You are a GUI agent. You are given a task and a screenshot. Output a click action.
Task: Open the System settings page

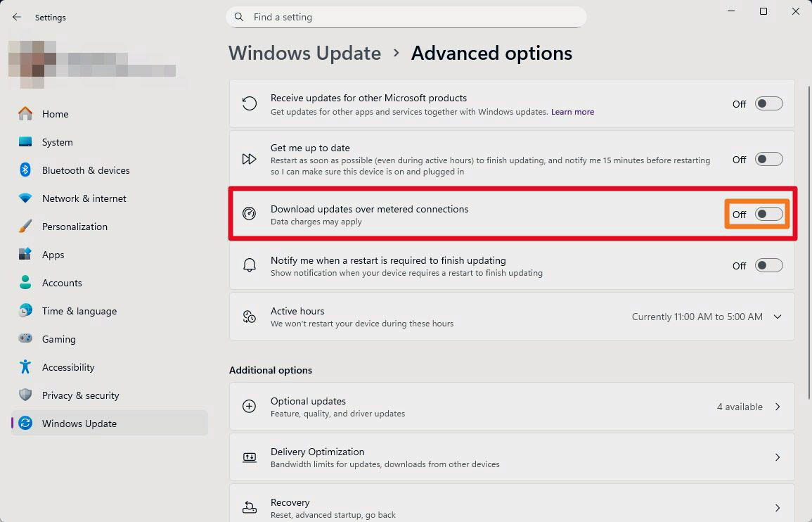tap(57, 142)
